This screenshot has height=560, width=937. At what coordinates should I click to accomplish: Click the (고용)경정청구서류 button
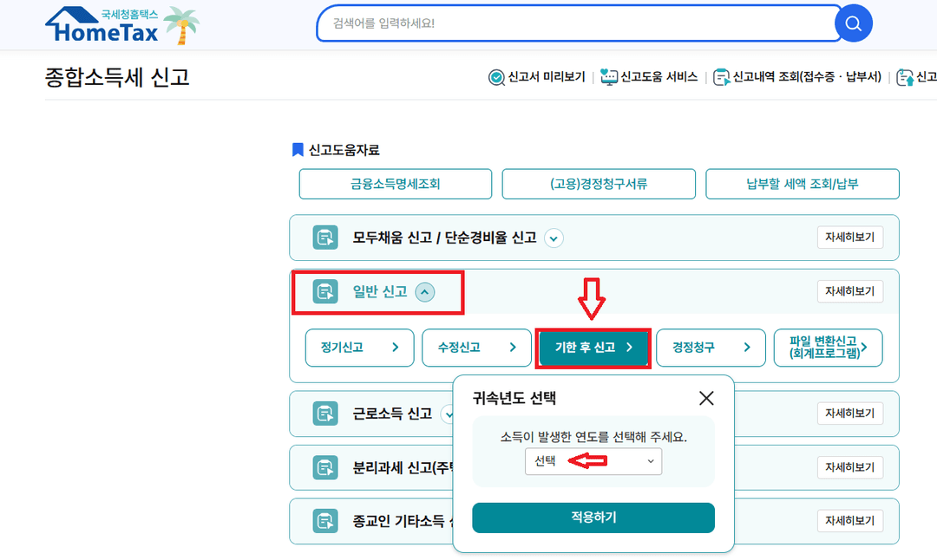(598, 184)
